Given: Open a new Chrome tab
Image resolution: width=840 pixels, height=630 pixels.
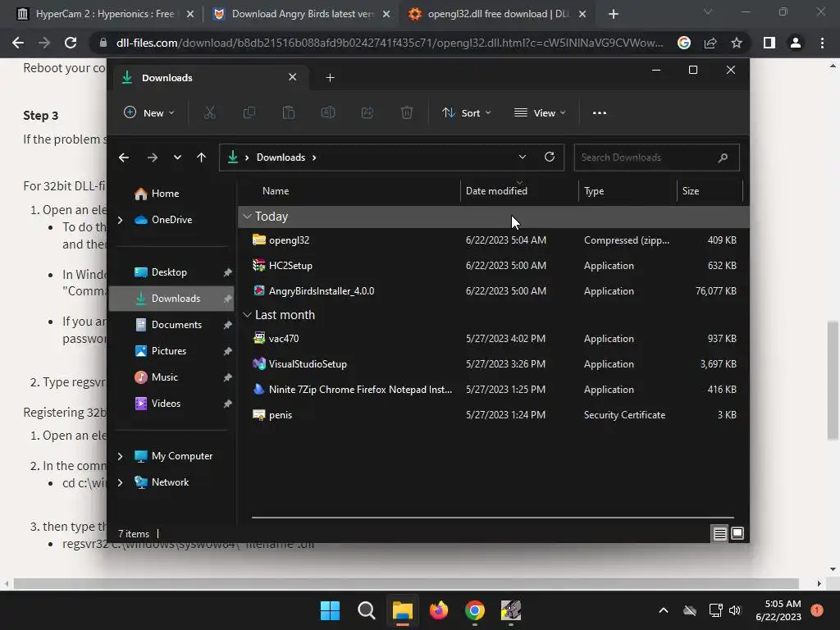Looking at the screenshot, I should [x=614, y=15].
